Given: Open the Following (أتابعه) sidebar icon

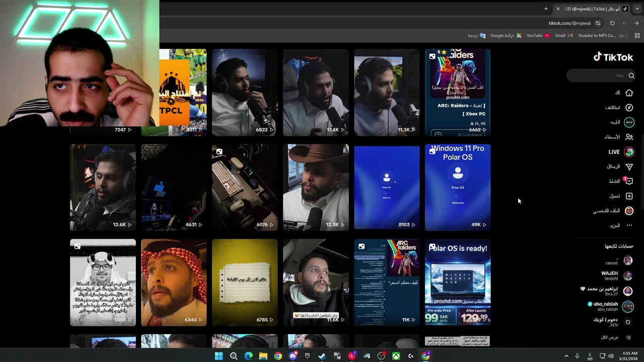Looking at the screenshot, I should [x=629, y=122].
